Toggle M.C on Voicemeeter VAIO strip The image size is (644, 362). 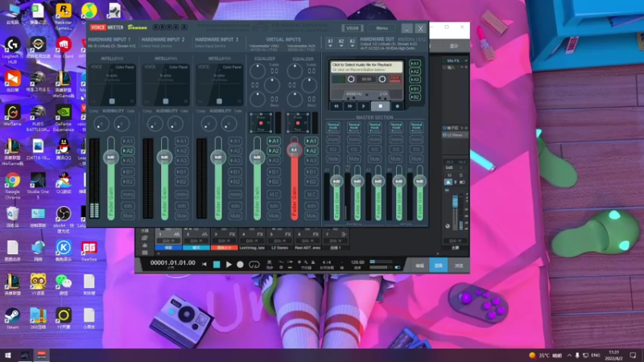274,195
